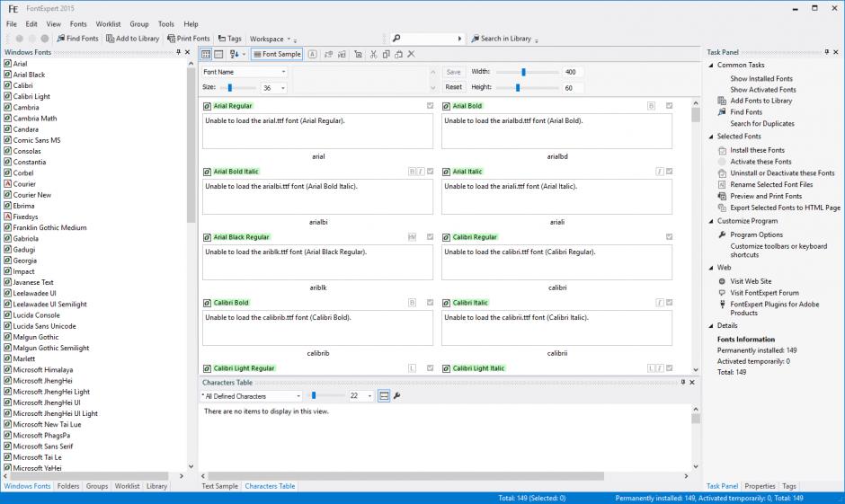Image resolution: width=845 pixels, height=504 pixels.
Task: Toggle the Calibri Light Regular checkbox
Action: (430, 368)
